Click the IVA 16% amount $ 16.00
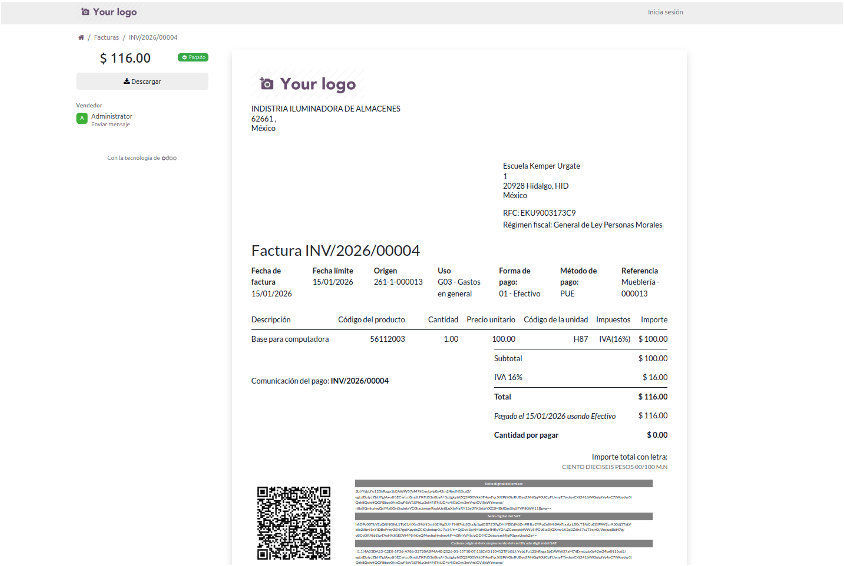The image size is (844, 566). 655,377
